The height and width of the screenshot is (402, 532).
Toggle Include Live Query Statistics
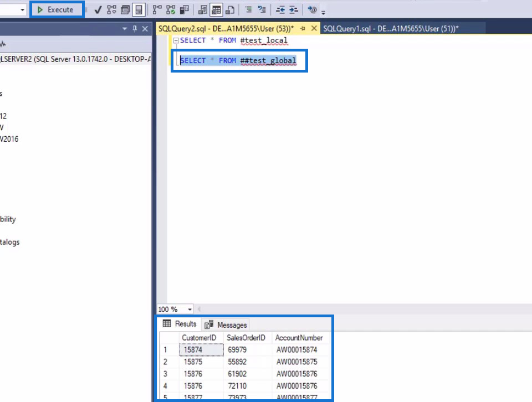click(x=171, y=10)
